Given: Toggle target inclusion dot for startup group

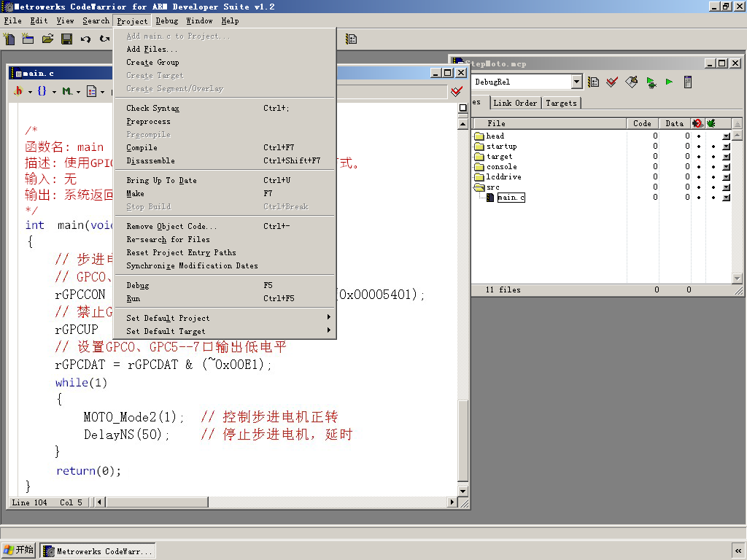Looking at the screenshot, I should [699, 146].
